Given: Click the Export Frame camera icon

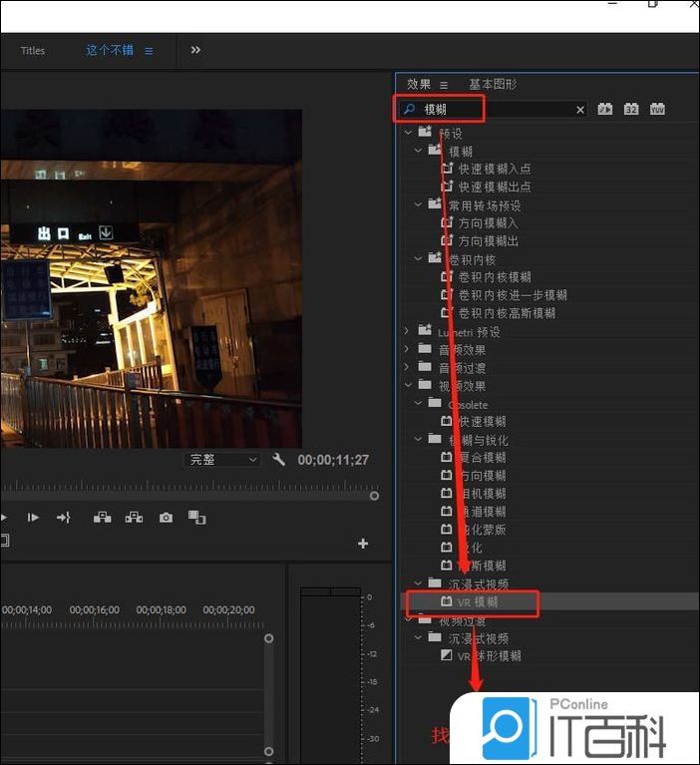Looking at the screenshot, I should coord(166,518).
